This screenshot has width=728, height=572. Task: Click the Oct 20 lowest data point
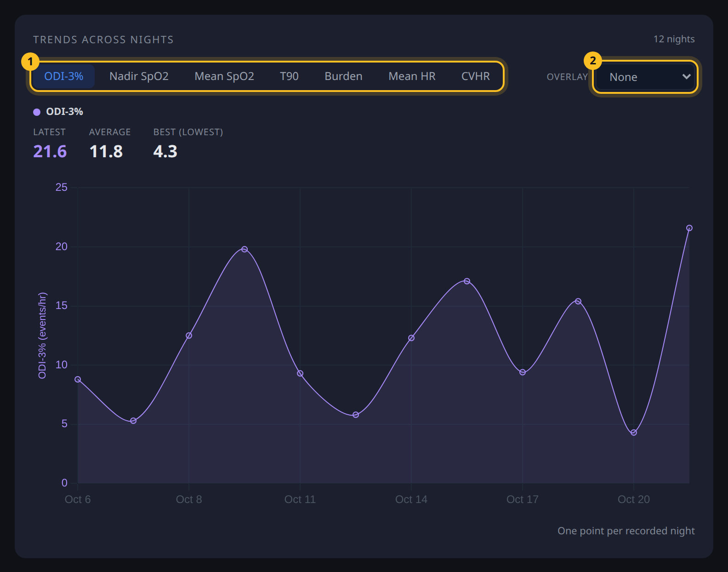tap(634, 432)
